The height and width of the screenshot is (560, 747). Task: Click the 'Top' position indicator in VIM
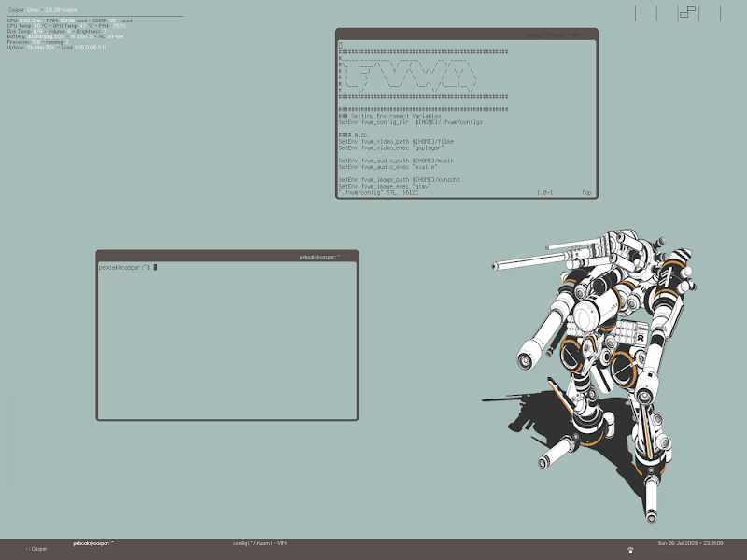586,193
